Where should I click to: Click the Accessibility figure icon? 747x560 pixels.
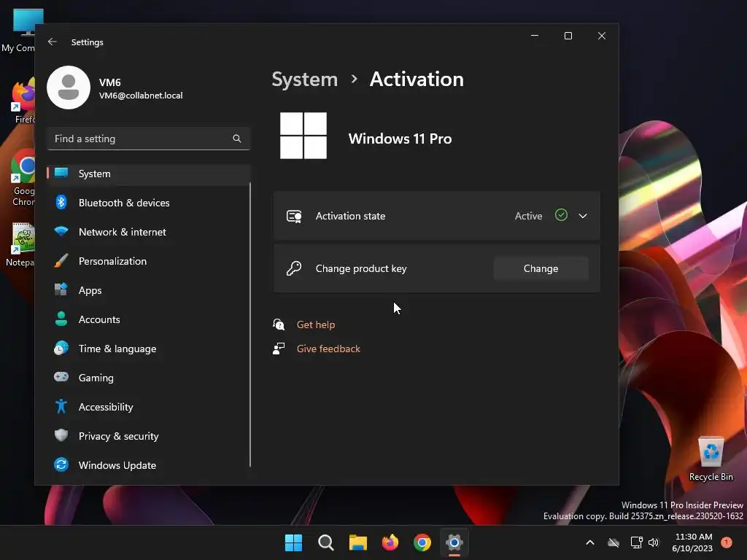coord(61,407)
